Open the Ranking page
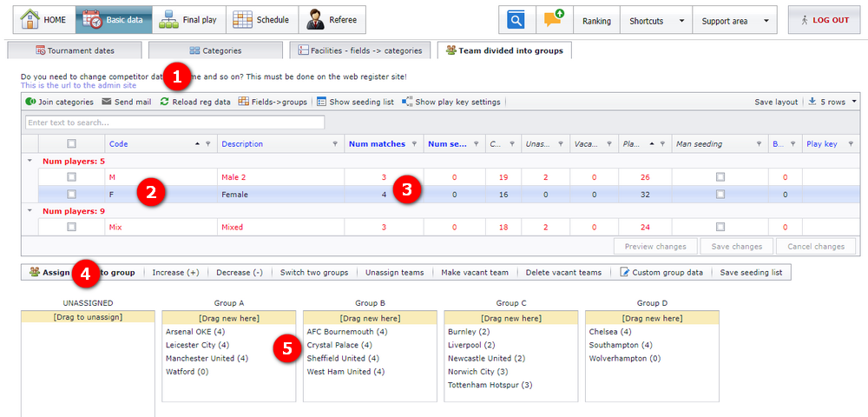This screenshot has width=868, height=417. click(x=596, y=21)
